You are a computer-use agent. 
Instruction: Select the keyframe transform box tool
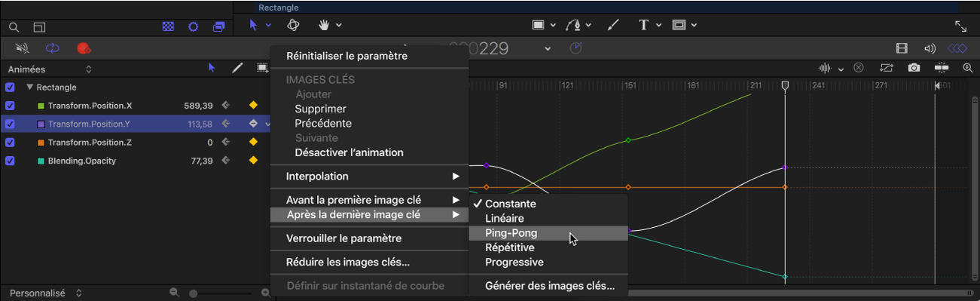262,68
